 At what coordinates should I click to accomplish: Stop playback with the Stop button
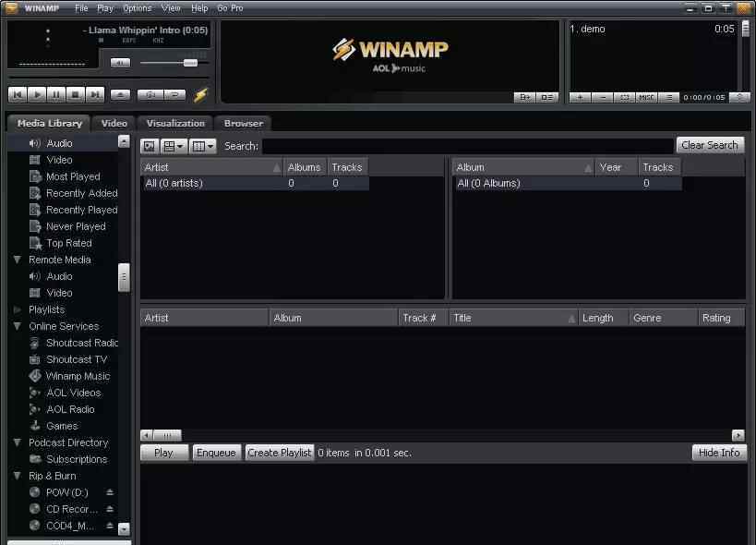tap(75, 94)
